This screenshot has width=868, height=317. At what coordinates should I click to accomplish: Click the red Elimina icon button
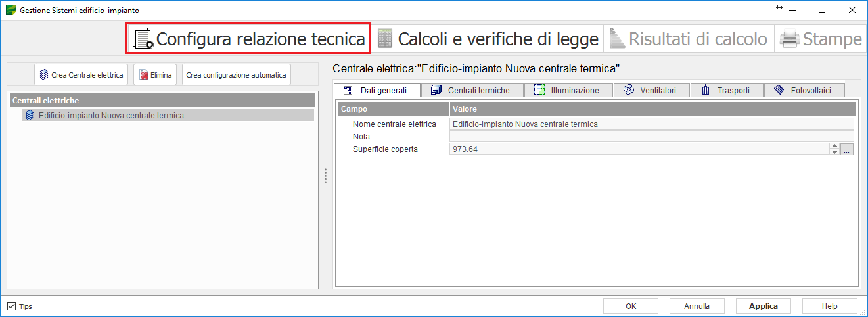144,75
